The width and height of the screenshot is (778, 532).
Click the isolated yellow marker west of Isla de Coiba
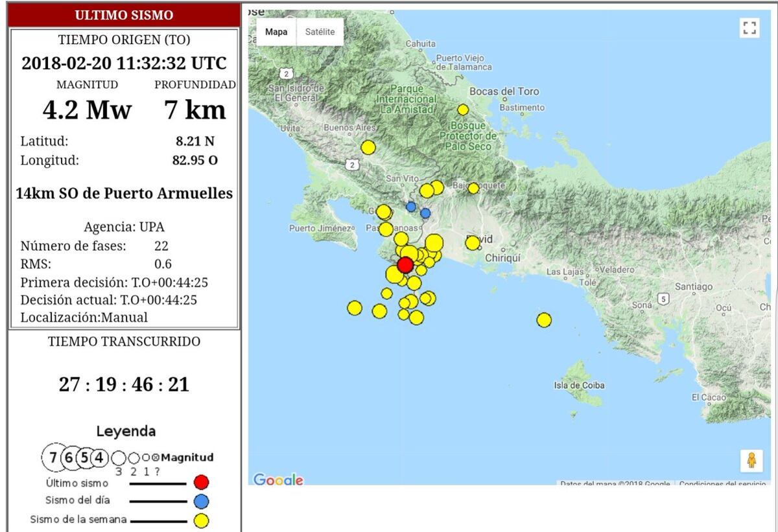543,318
